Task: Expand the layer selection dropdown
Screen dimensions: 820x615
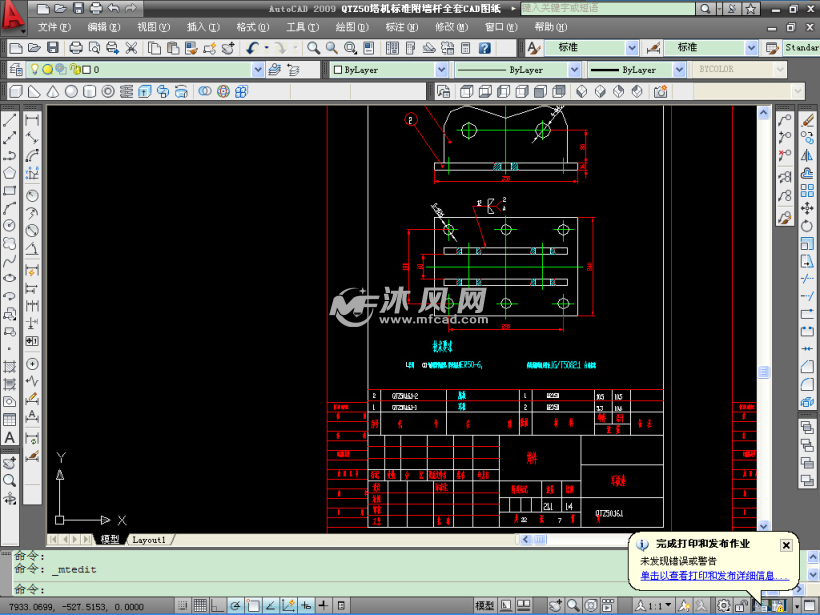Action: click(258, 70)
